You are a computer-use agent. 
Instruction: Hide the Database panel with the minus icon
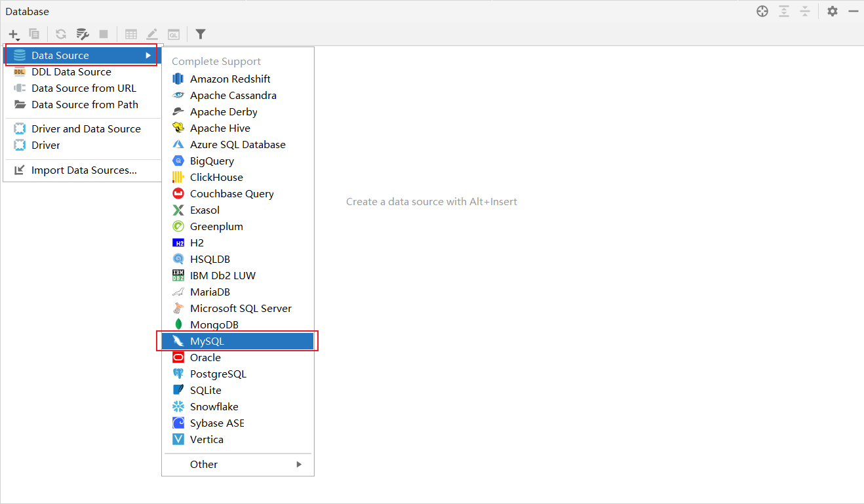(x=853, y=11)
